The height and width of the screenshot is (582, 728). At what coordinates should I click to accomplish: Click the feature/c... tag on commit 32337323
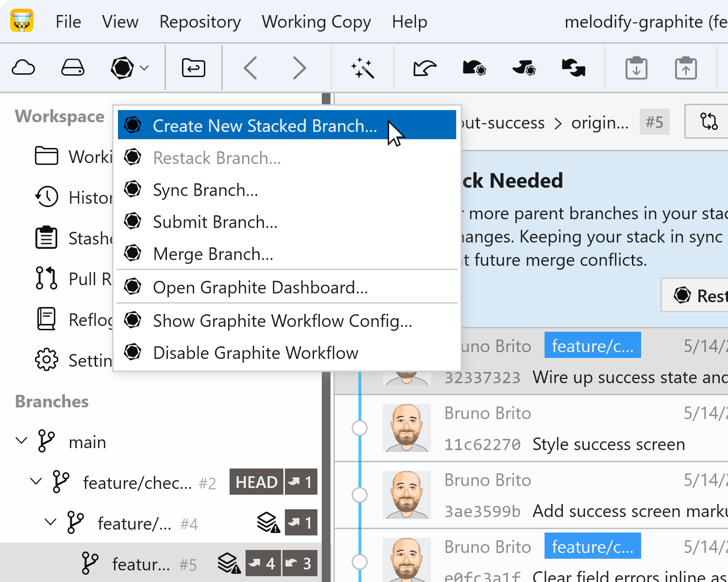(x=593, y=346)
